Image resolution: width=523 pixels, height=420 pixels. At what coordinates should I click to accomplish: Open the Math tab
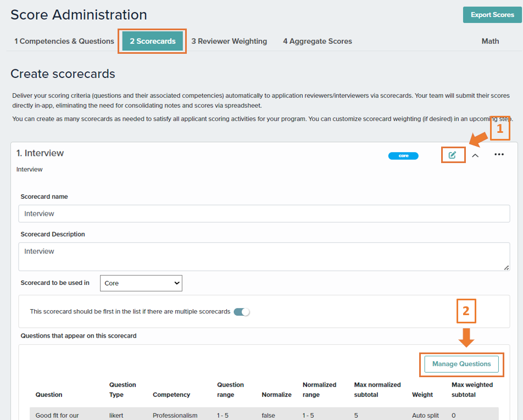pos(490,41)
